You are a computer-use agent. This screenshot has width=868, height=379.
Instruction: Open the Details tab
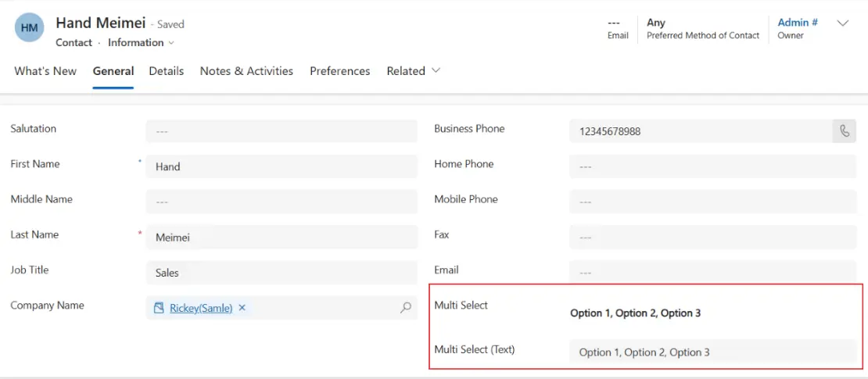click(167, 71)
